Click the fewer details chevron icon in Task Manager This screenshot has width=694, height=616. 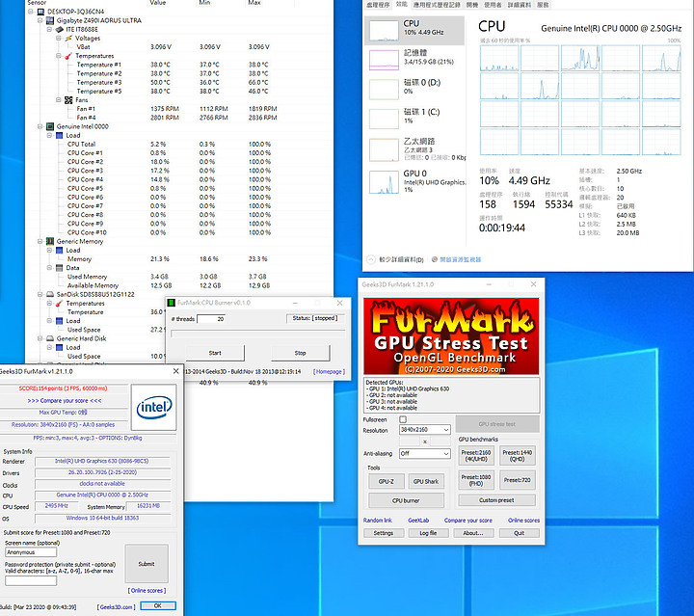pyautogui.click(x=371, y=259)
